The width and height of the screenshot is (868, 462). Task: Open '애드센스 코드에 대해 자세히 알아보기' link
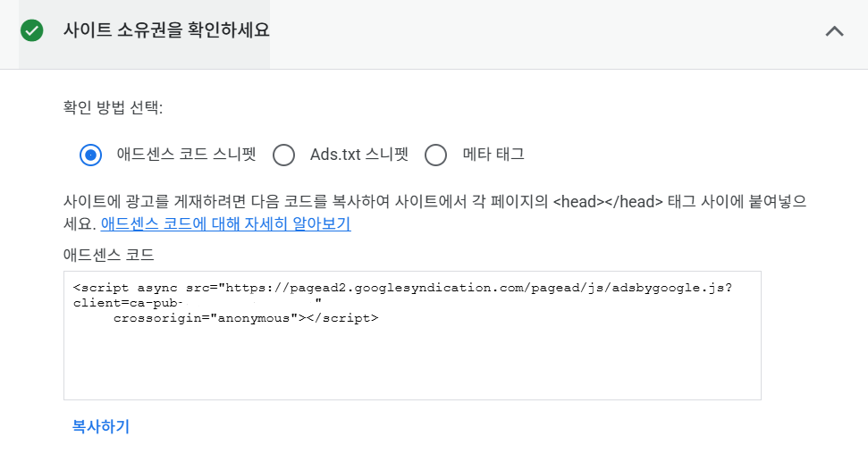point(225,224)
